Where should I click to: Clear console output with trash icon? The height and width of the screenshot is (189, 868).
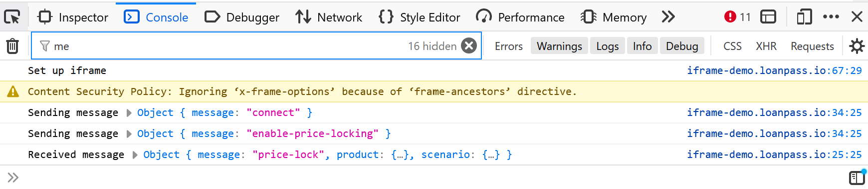tap(12, 46)
